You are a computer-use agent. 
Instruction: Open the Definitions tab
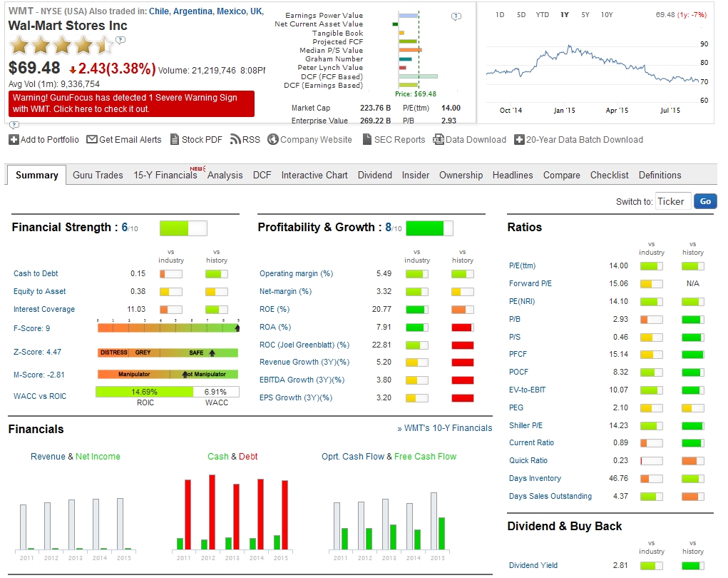point(660,175)
